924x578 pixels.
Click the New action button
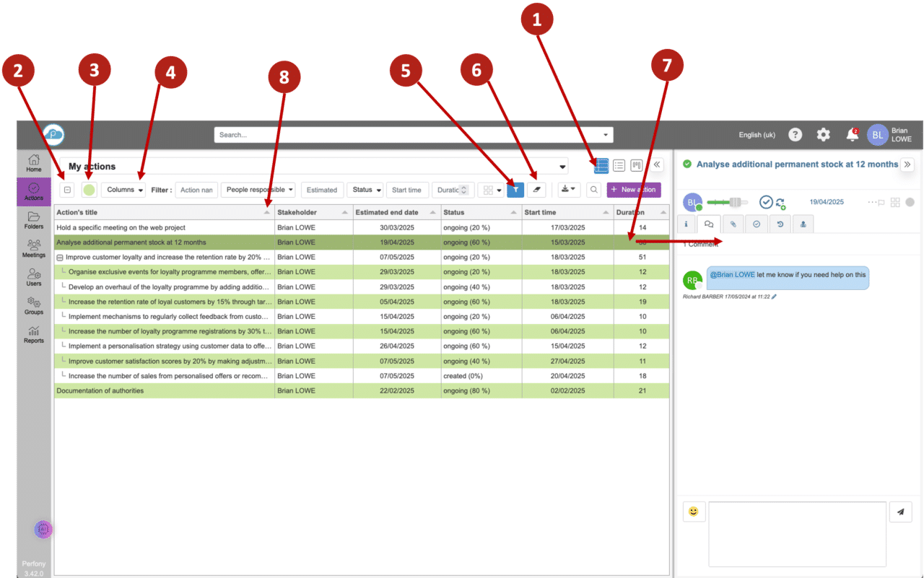click(634, 189)
